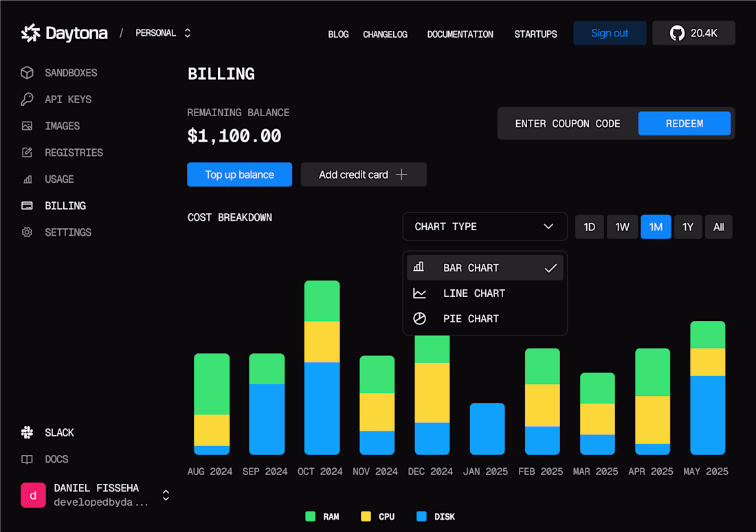
Task: Expand the Daniel Fisseha account menu chevron
Action: pos(166,496)
